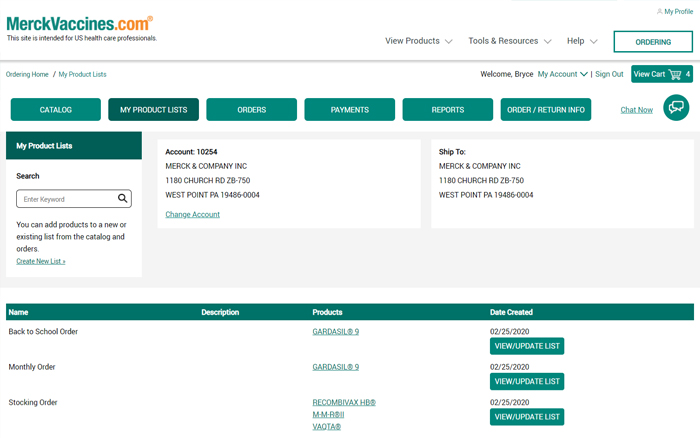Click the shopping cart icon
Image resolution: width=700 pixels, height=438 pixels.
675,74
